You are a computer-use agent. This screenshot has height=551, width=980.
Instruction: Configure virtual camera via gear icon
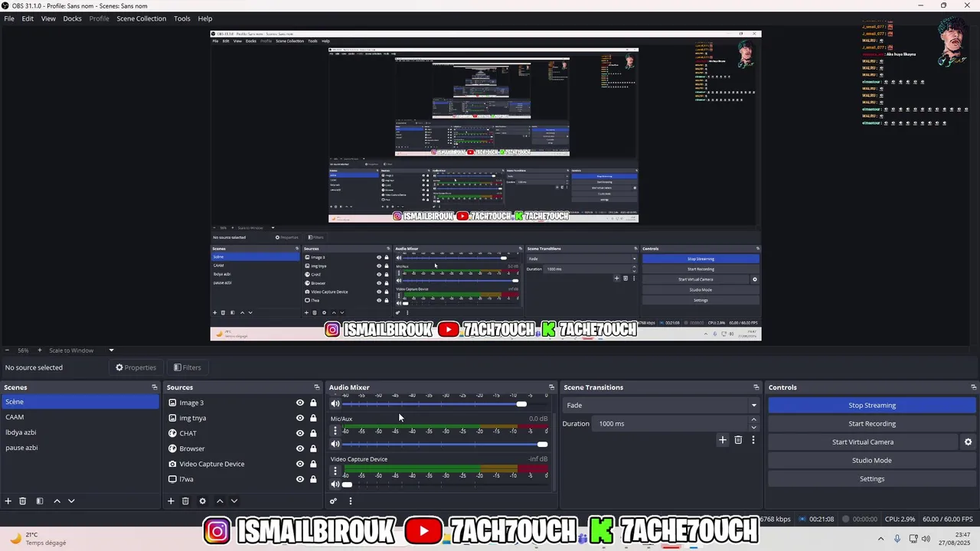click(968, 442)
